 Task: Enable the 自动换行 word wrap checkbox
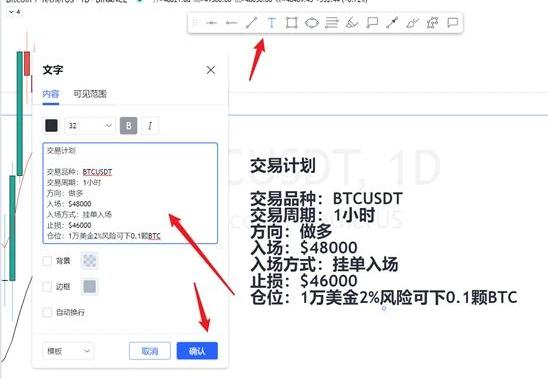coord(47,312)
